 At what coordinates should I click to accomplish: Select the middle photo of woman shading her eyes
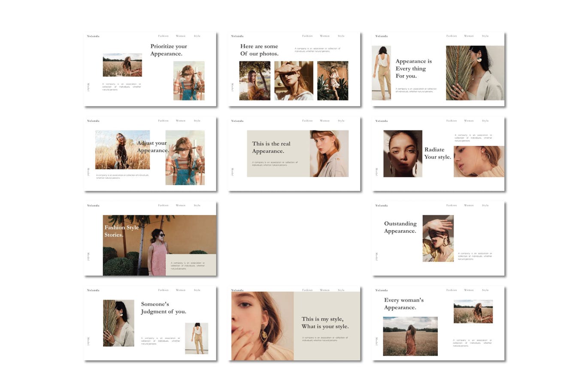pyautogui.click(x=294, y=81)
